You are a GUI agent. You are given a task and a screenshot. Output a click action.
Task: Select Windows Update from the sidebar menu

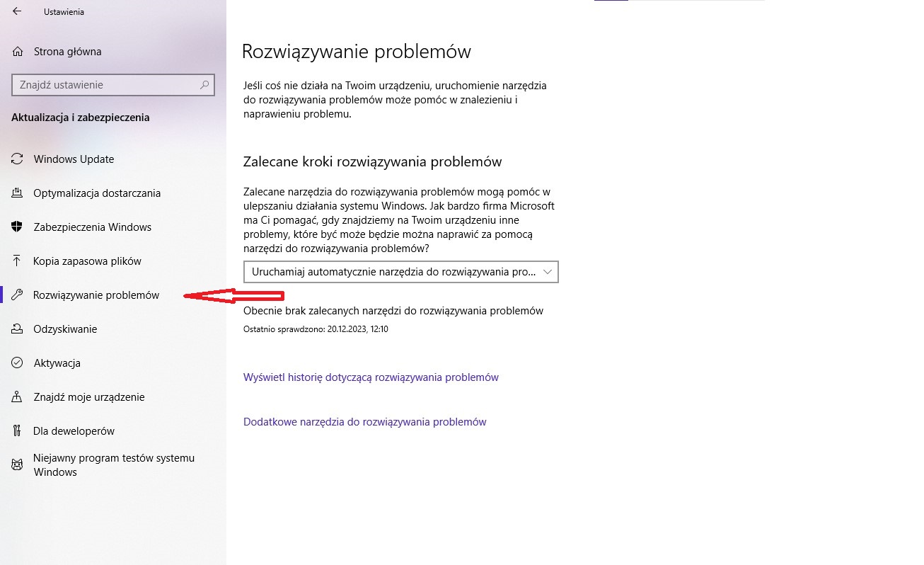74,159
